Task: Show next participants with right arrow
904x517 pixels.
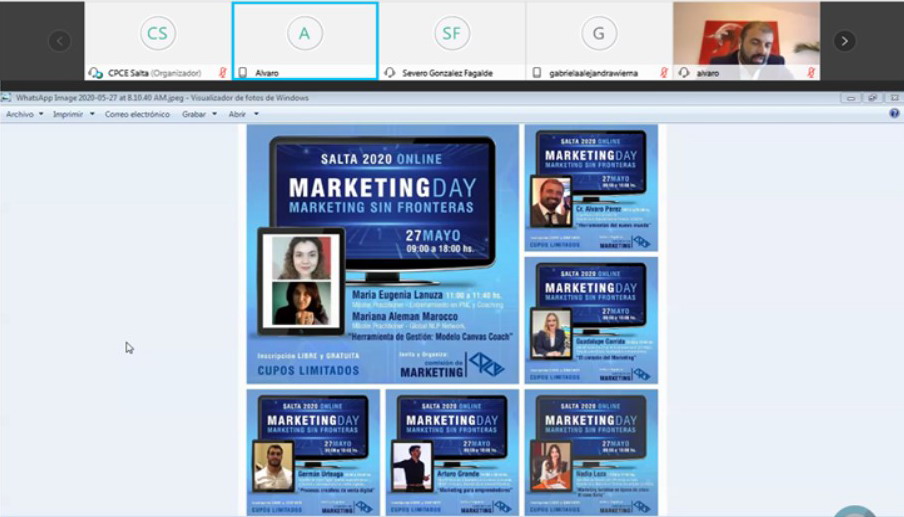Action: tap(845, 41)
